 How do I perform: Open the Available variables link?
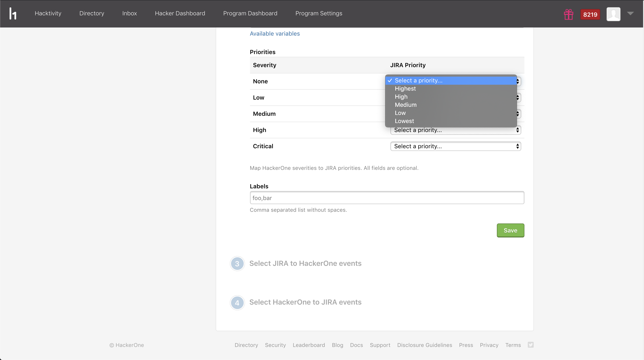(x=274, y=33)
